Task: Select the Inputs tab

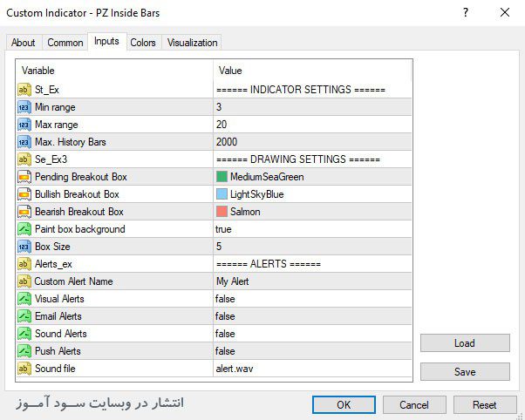Action: coord(106,41)
